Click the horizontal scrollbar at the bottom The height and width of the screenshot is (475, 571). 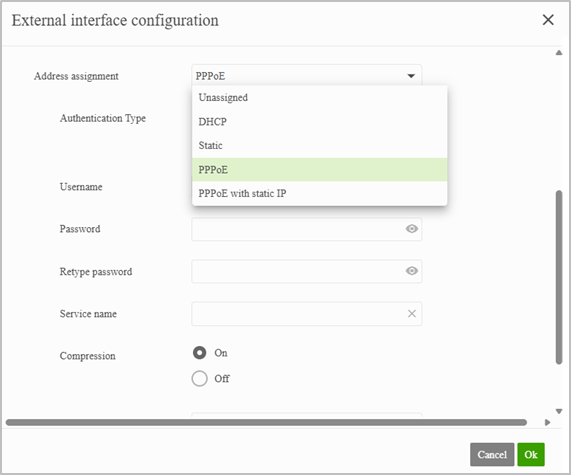point(266,423)
